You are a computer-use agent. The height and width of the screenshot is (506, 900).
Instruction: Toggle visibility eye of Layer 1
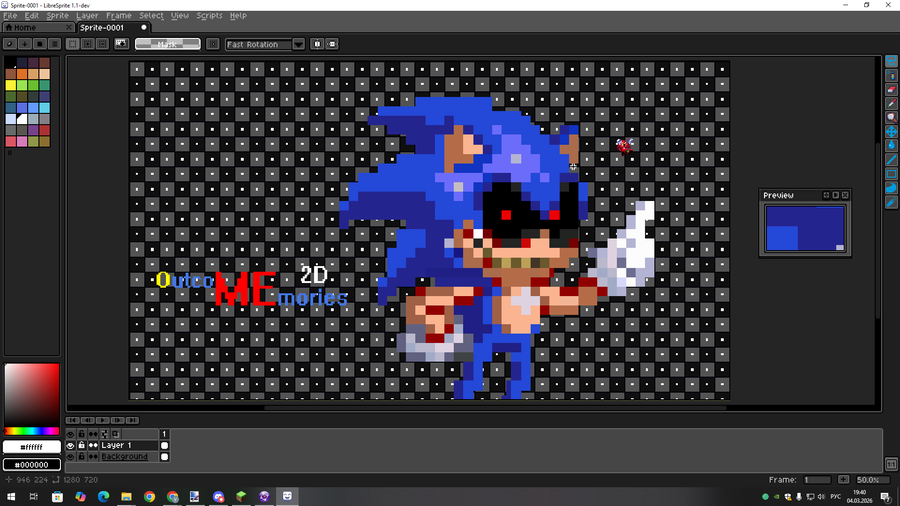[71, 445]
